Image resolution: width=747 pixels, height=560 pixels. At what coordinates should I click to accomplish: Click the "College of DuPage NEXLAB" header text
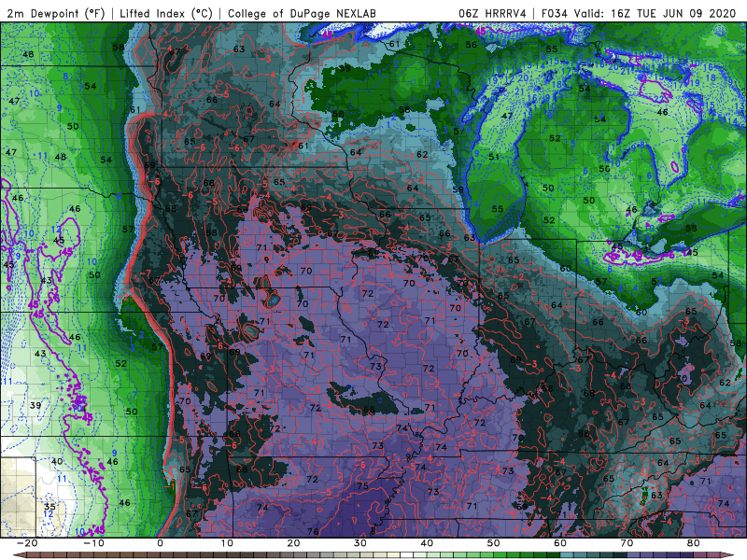point(302,13)
